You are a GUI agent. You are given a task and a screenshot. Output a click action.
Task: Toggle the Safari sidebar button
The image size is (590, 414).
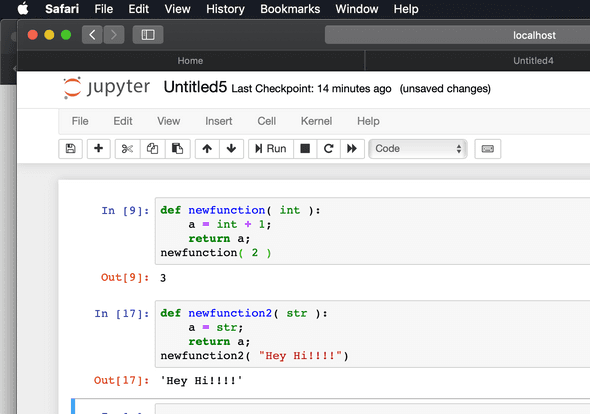click(x=148, y=35)
